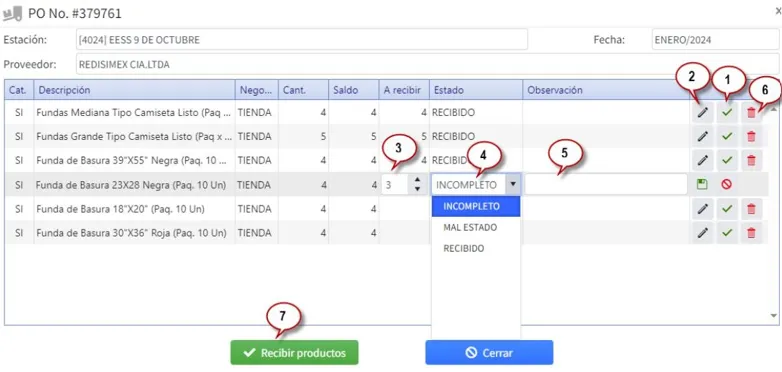This screenshot has width=782, height=372.
Task: Close the PO dialog with the X
Action: tap(778, 12)
